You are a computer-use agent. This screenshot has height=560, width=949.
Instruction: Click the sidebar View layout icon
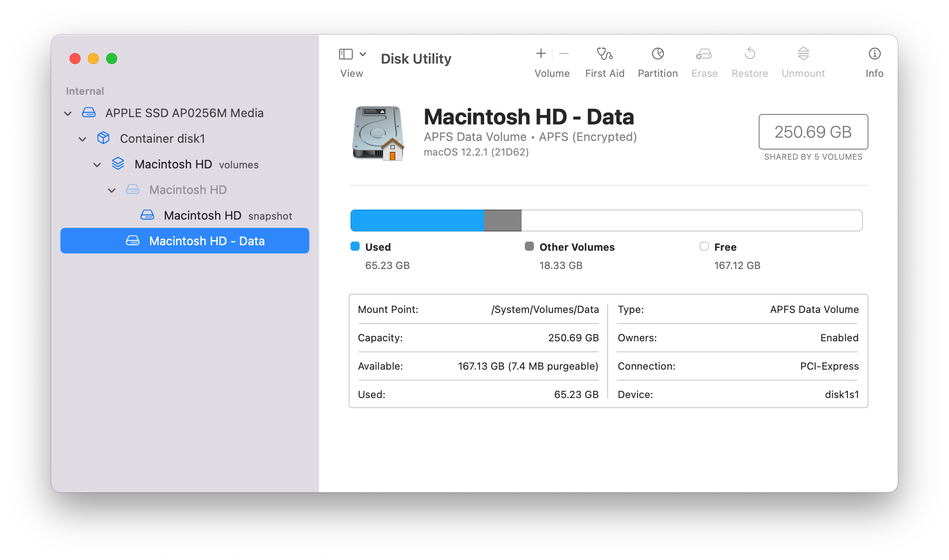point(345,54)
